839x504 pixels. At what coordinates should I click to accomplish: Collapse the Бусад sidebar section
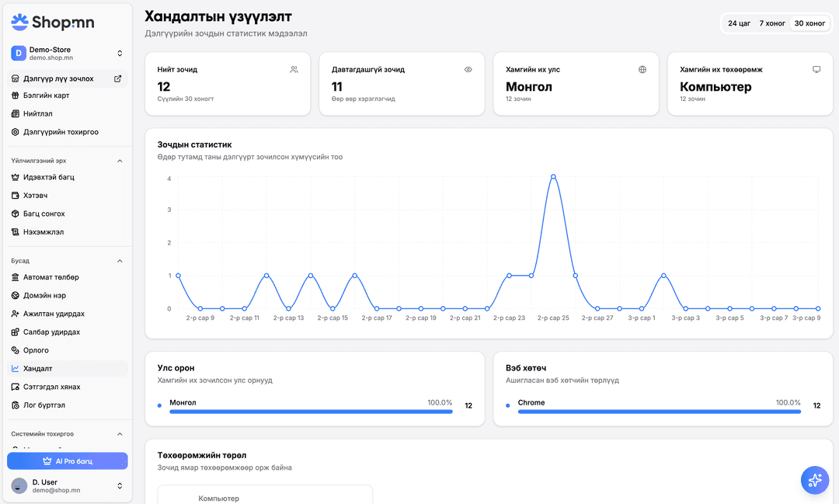[x=120, y=261]
